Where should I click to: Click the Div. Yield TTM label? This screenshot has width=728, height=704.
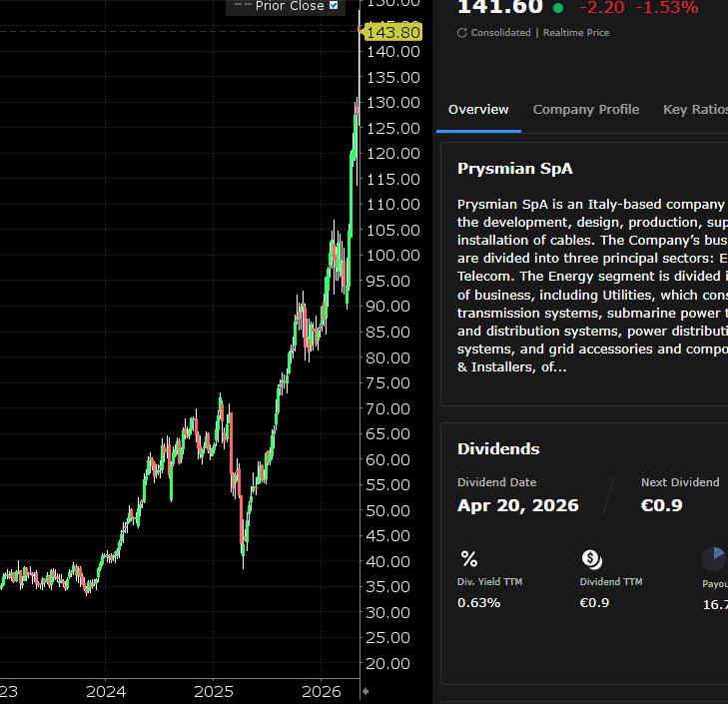pos(489,582)
